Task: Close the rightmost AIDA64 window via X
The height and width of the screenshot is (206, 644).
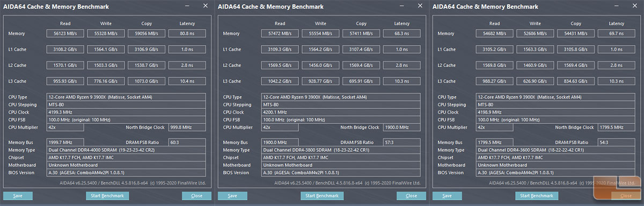Action: click(x=634, y=6)
